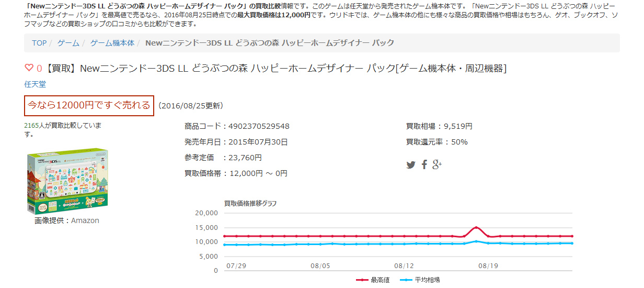Select the 07/29 date on chart axis
This screenshot has height=288, width=644.
pyautogui.click(x=236, y=265)
